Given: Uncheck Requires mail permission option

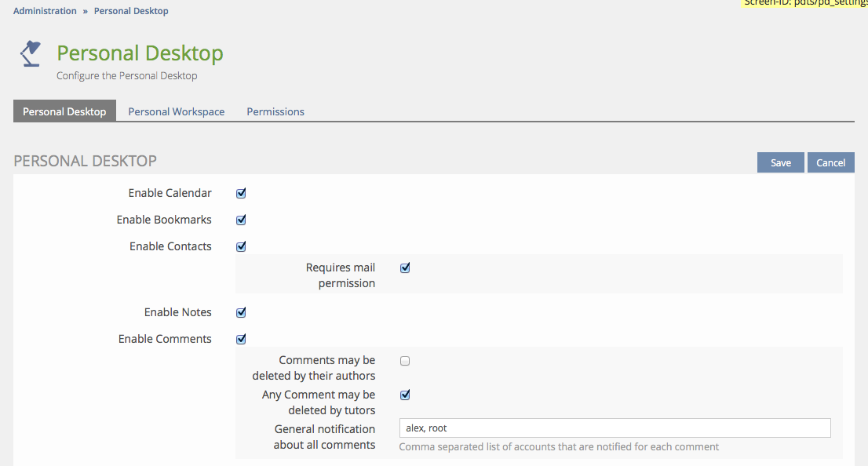Looking at the screenshot, I should 405,268.
